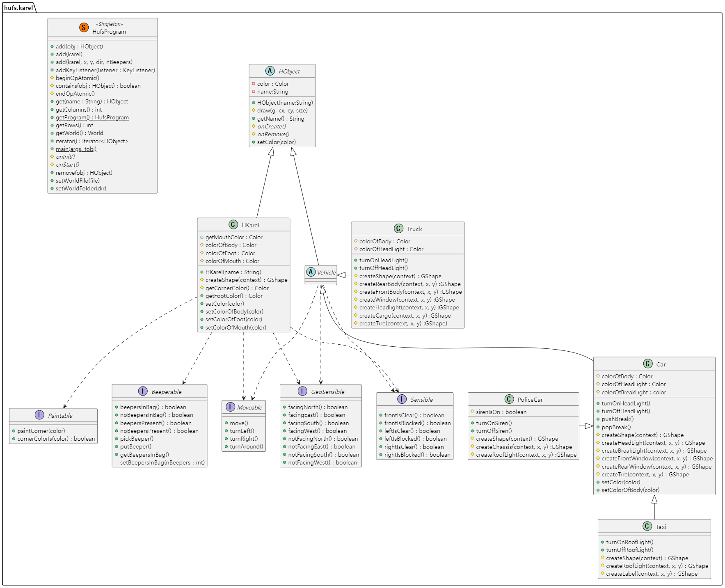Click the Moveable interface title
Image resolution: width=725 pixels, height=588 pixels.
[249, 407]
